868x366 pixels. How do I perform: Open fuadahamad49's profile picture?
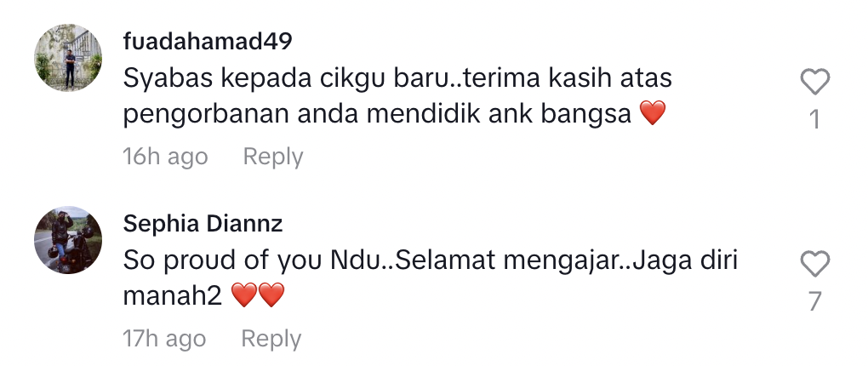tap(68, 58)
